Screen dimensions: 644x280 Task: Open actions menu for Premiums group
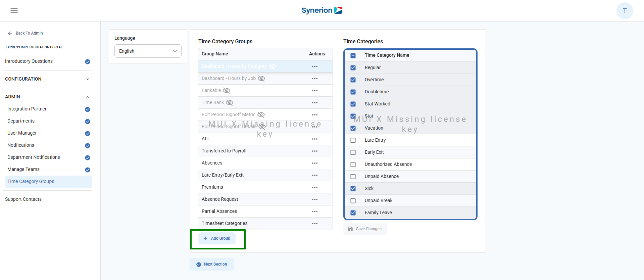click(x=314, y=187)
